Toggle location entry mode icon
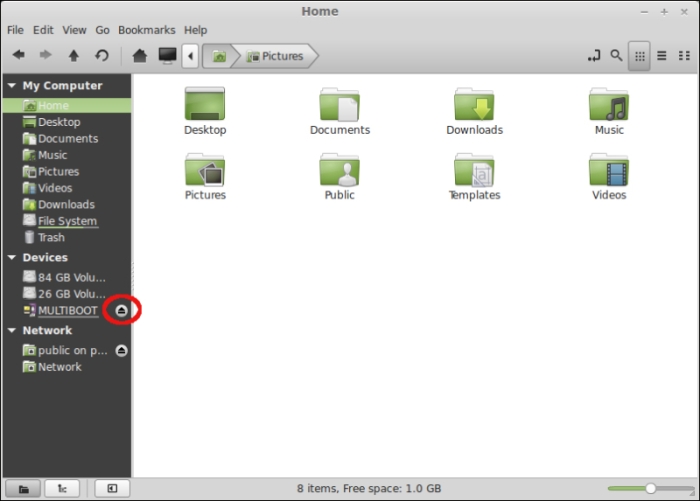The height and width of the screenshot is (501, 700). 594,56
